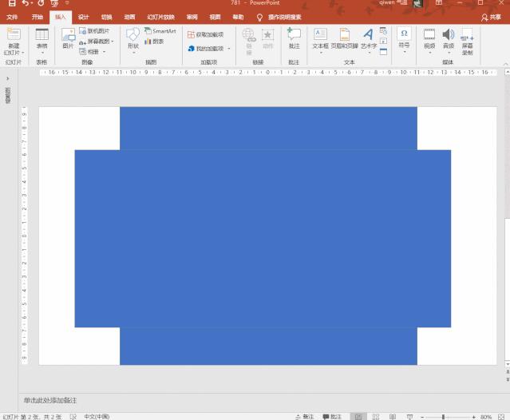The width and height of the screenshot is (510, 420).
Task: Click the Undo arrow in quick access
Action: [26, 4]
